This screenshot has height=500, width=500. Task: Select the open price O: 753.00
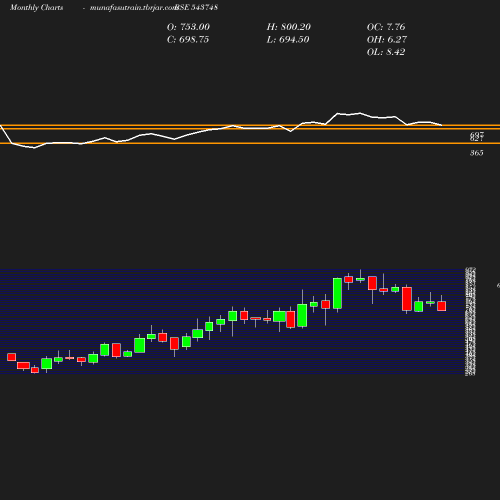coord(188,27)
